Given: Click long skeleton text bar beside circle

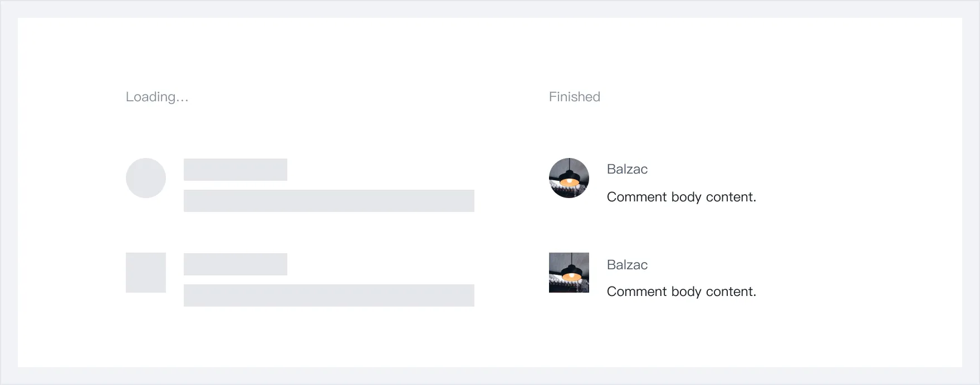Looking at the screenshot, I should pyautogui.click(x=329, y=201).
